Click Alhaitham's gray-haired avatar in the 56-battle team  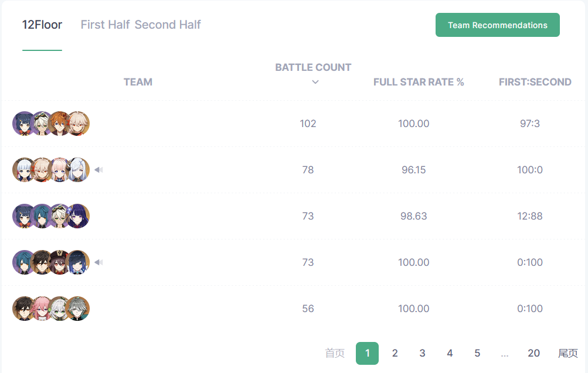coord(78,309)
